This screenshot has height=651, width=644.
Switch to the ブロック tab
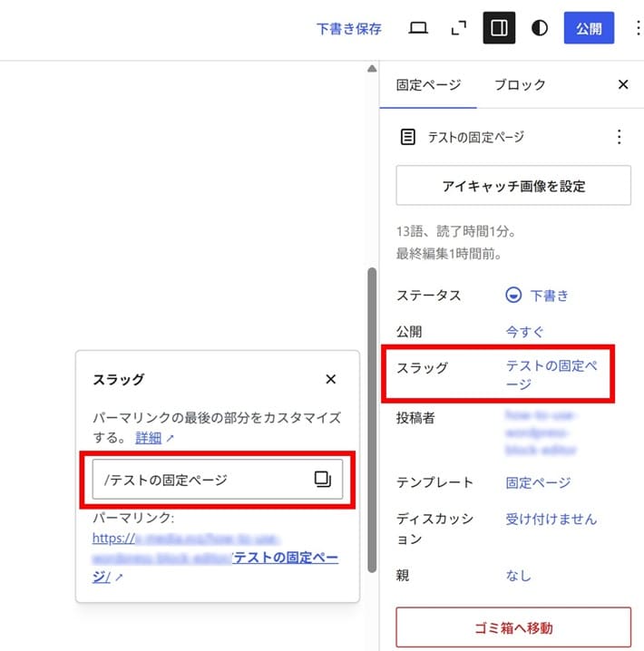click(x=520, y=84)
